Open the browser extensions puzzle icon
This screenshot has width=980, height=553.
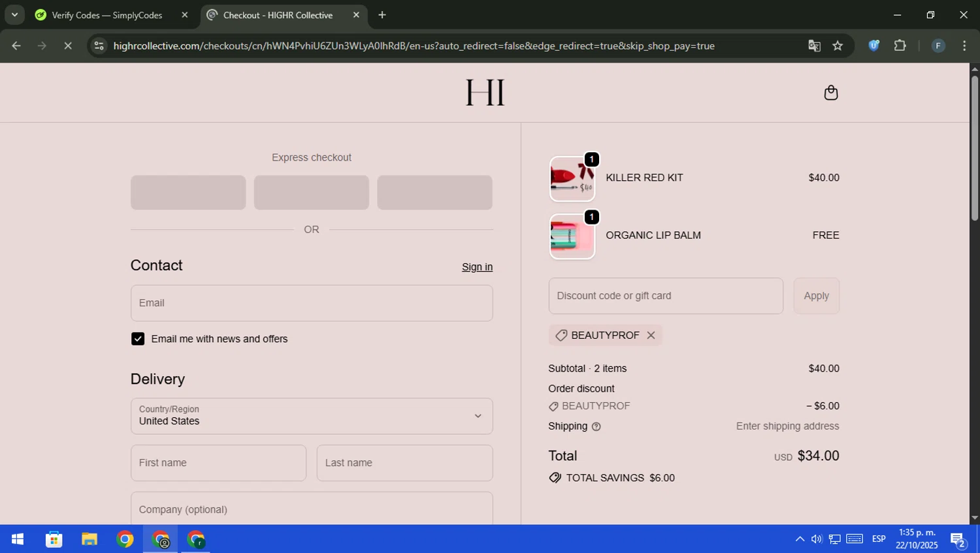point(900,46)
